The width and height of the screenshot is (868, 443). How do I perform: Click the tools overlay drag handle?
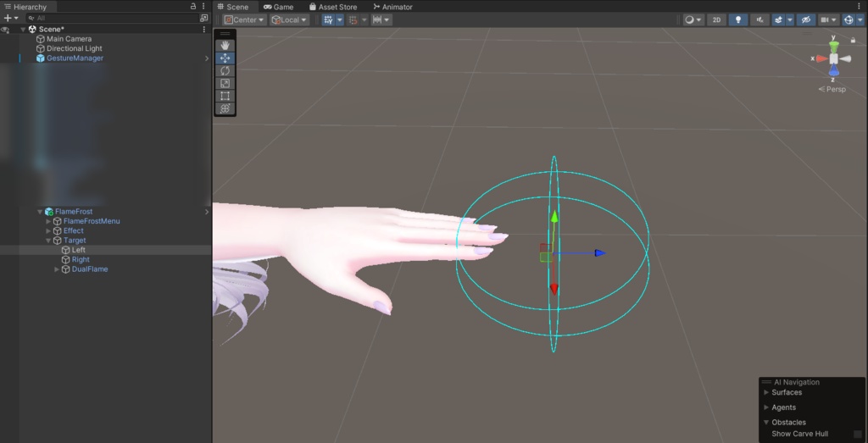pyautogui.click(x=225, y=34)
